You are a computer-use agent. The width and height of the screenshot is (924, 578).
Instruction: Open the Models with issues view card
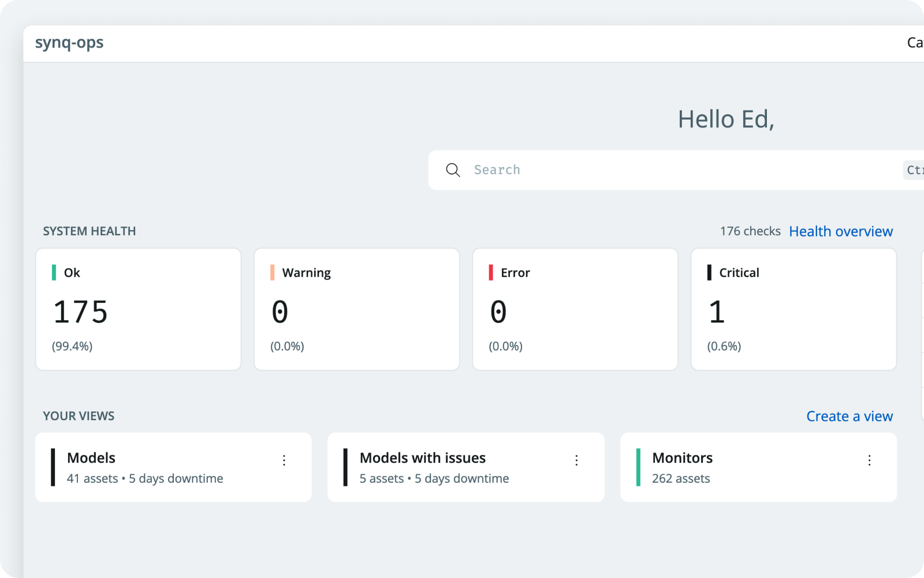tap(466, 467)
